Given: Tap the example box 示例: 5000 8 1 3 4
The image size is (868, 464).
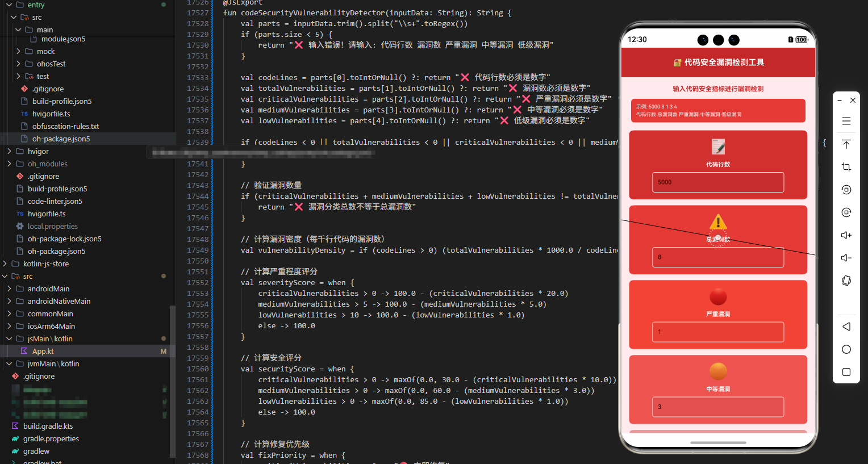Looking at the screenshot, I should point(718,110).
